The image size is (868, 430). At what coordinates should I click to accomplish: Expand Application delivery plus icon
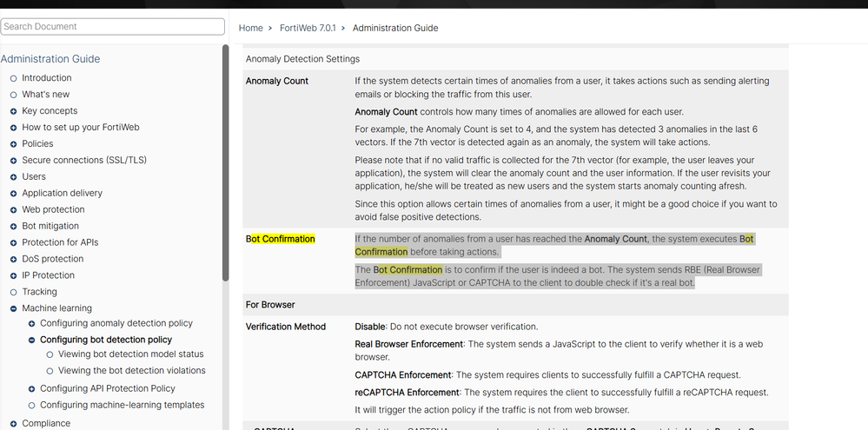[13, 194]
